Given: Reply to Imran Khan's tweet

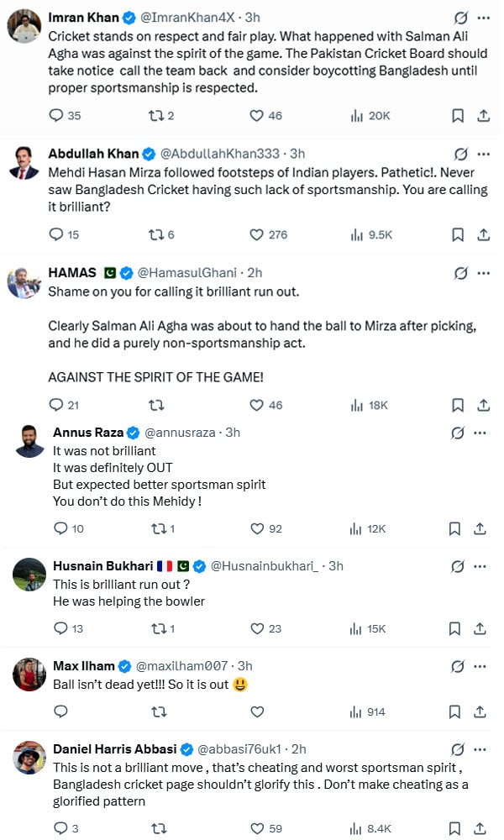Looking at the screenshot, I should click(57, 116).
